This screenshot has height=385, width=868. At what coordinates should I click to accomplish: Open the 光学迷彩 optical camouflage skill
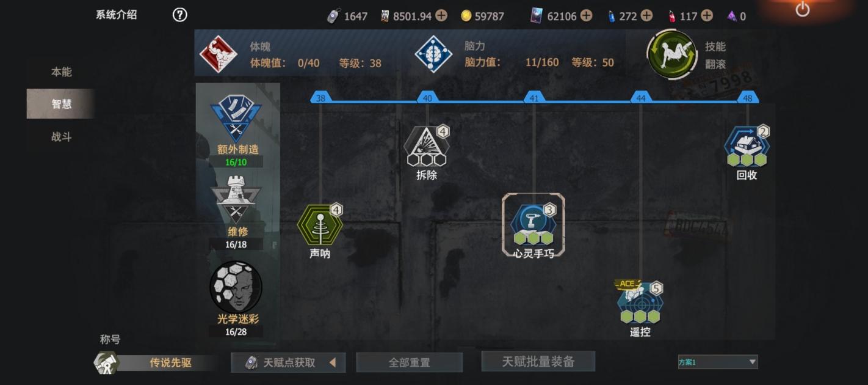236,287
